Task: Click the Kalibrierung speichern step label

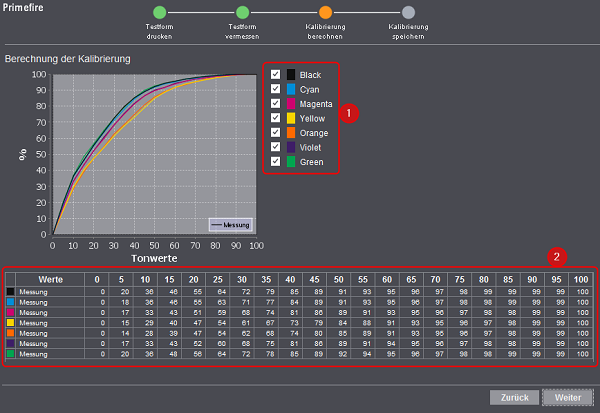Action: point(408,31)
